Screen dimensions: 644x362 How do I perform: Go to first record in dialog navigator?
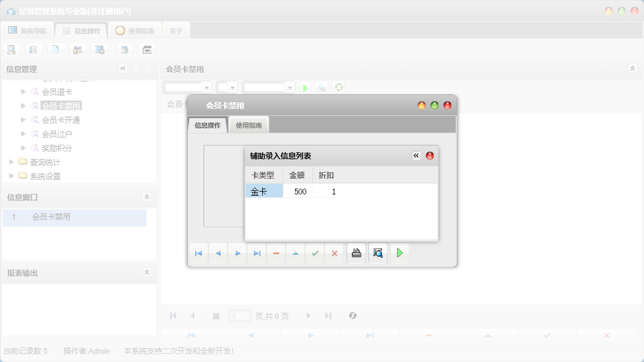198,254
